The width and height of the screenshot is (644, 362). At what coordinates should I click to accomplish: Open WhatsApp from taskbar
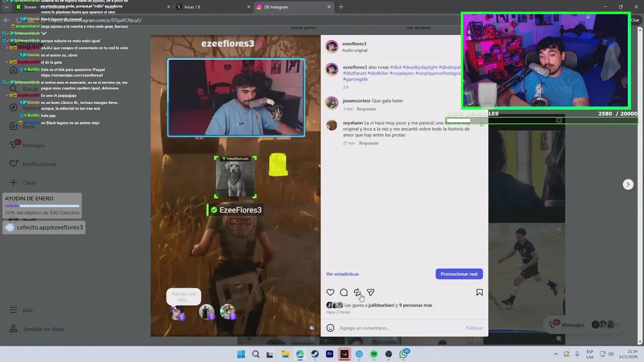(x=404, y=354)
